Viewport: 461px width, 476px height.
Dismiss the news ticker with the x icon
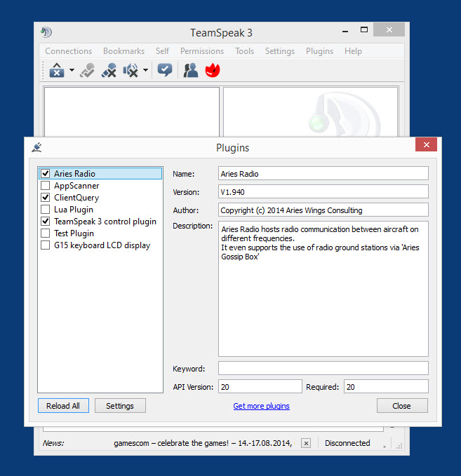[306, 443]
